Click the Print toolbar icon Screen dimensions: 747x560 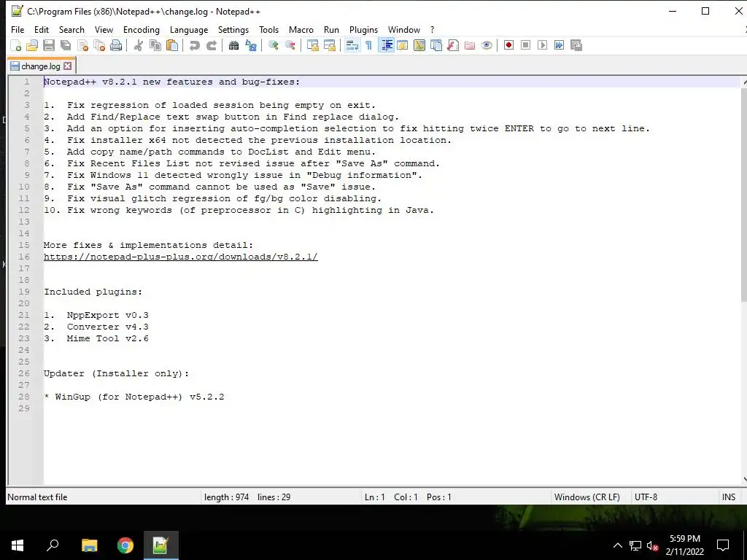pos(116,46)
